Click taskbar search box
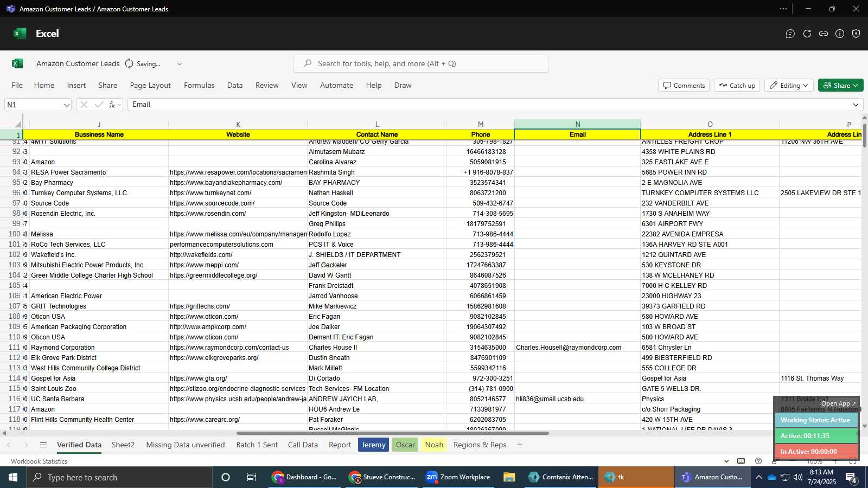This screenshot has width=868, height=488. pyautogui.click(x=118, y=477)
